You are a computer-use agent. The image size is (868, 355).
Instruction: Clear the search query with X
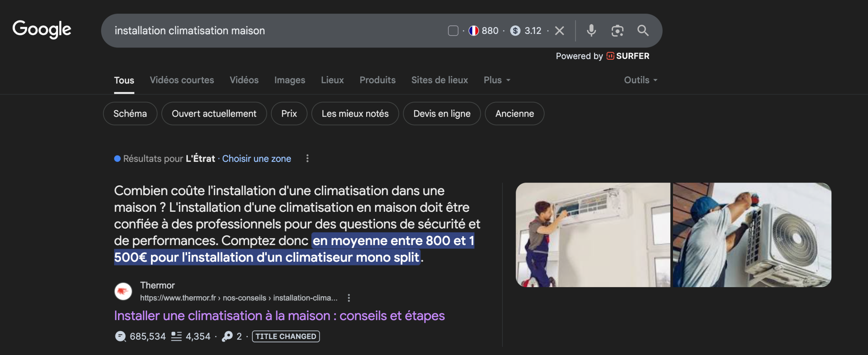tap(559, 31)
